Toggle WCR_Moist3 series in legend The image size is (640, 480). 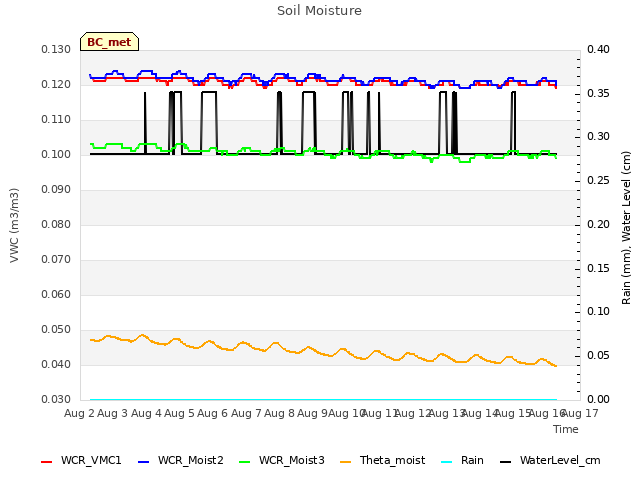[282, 460]
